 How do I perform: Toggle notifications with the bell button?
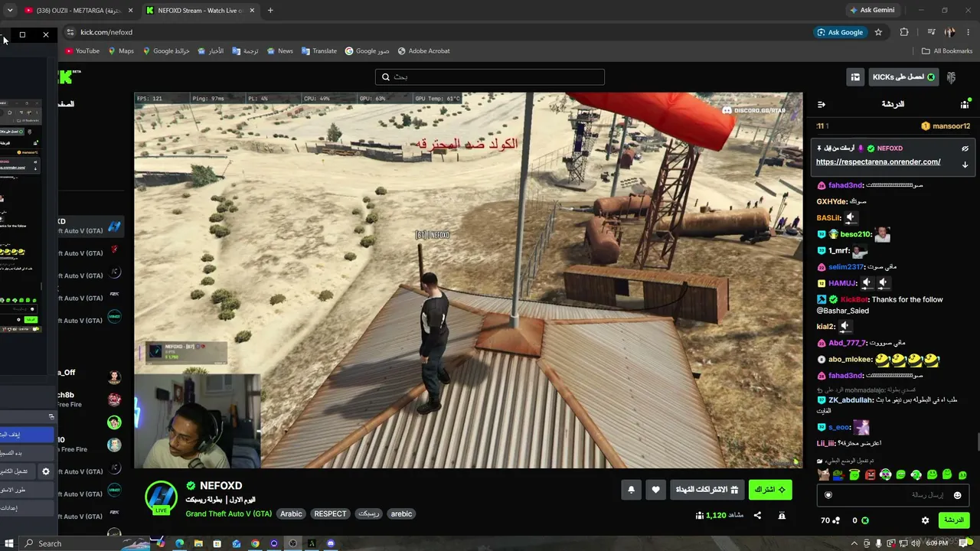[631, 490]
